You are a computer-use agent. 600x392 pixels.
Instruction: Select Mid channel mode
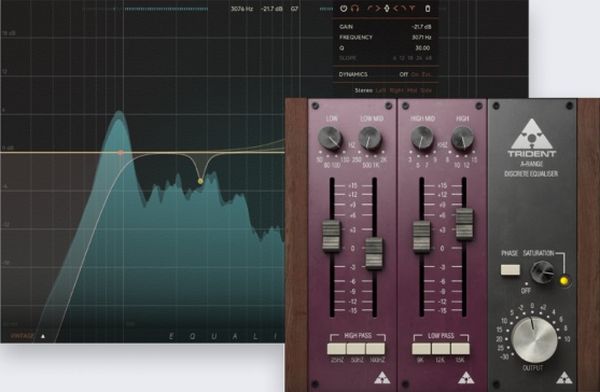coord(412,90)
